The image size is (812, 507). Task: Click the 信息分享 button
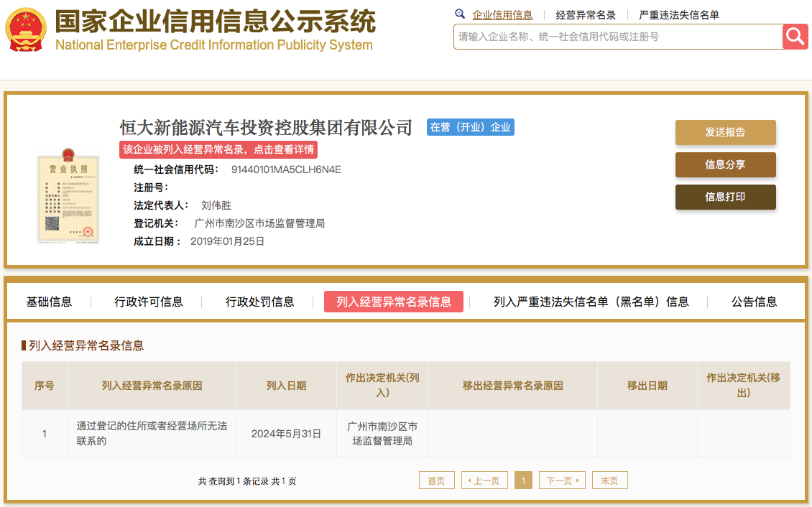tap(726, 164)
